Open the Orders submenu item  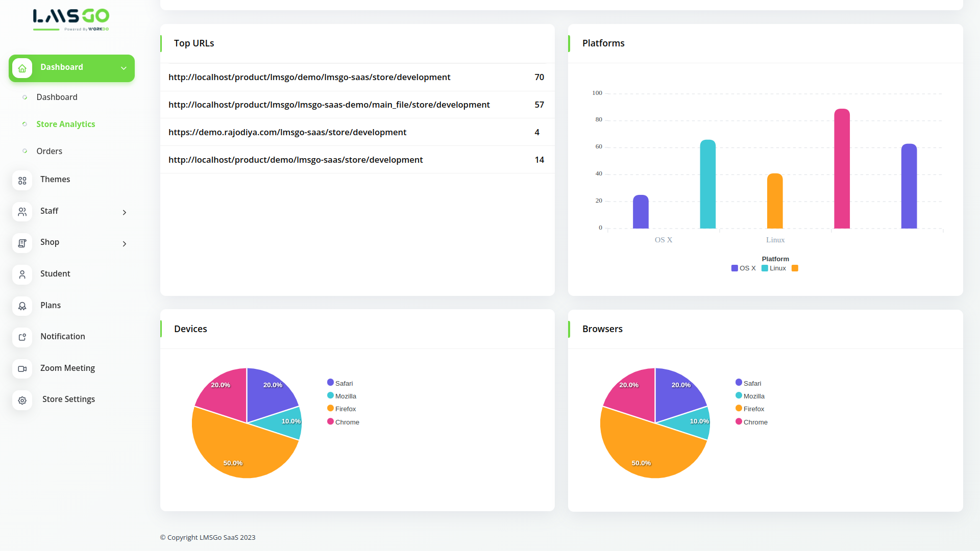coord(49,151)
